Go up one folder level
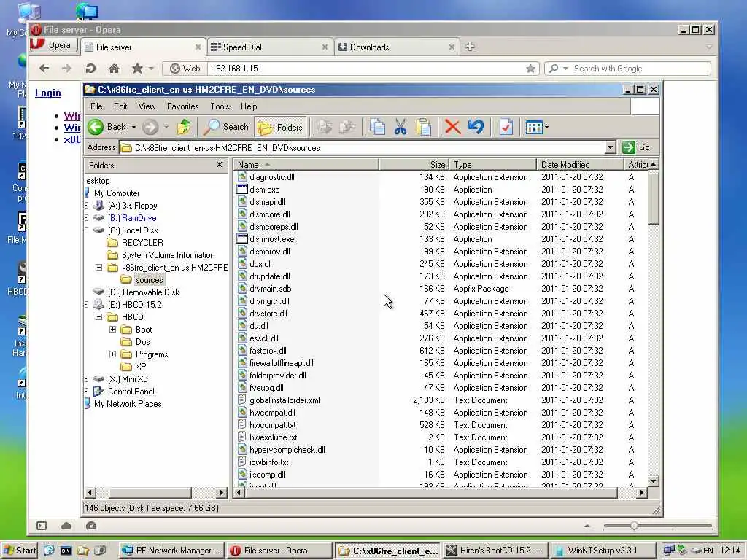 (x=184, y=127)
